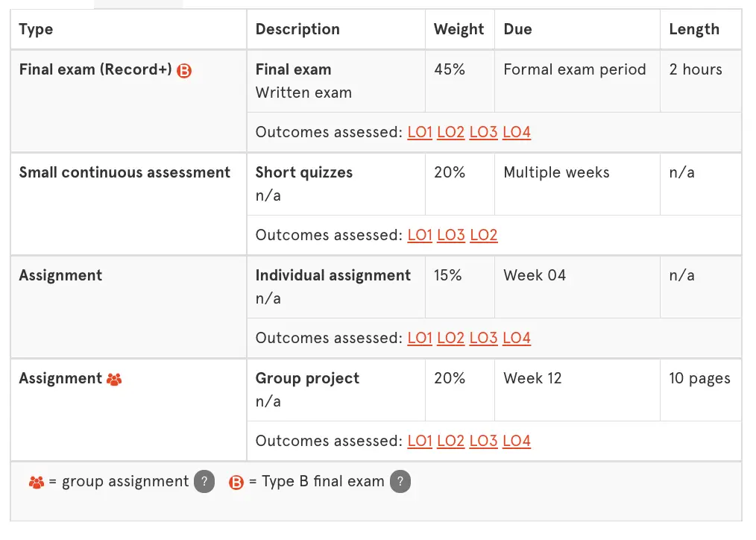Open help for Type B final exam legend

[400, 481]
